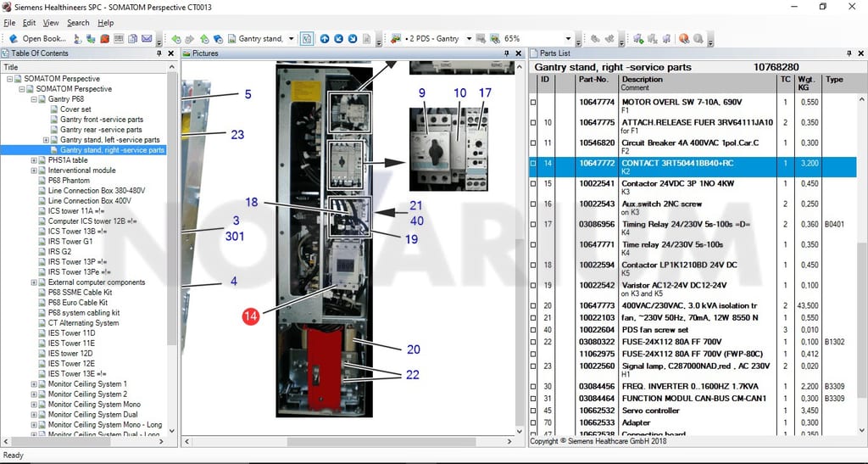
Task: Click the blue down-left arrow circle icon
Action: coord(339,39)
